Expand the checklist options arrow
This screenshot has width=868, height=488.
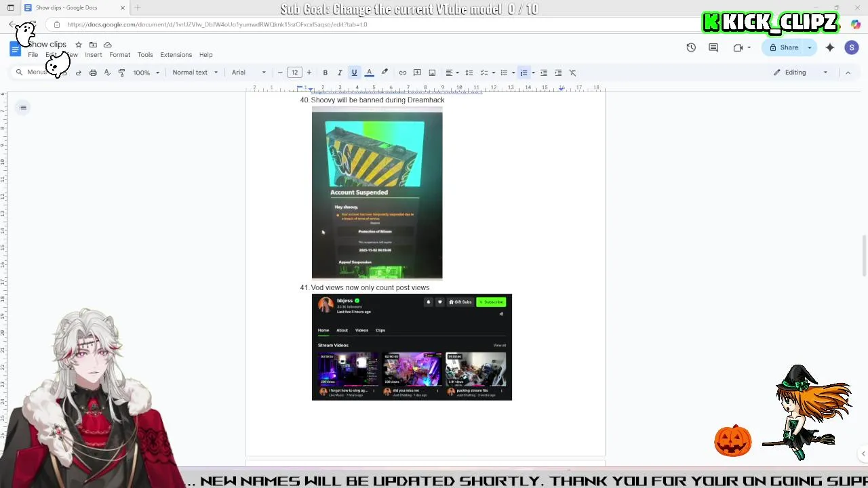point(493,73)
